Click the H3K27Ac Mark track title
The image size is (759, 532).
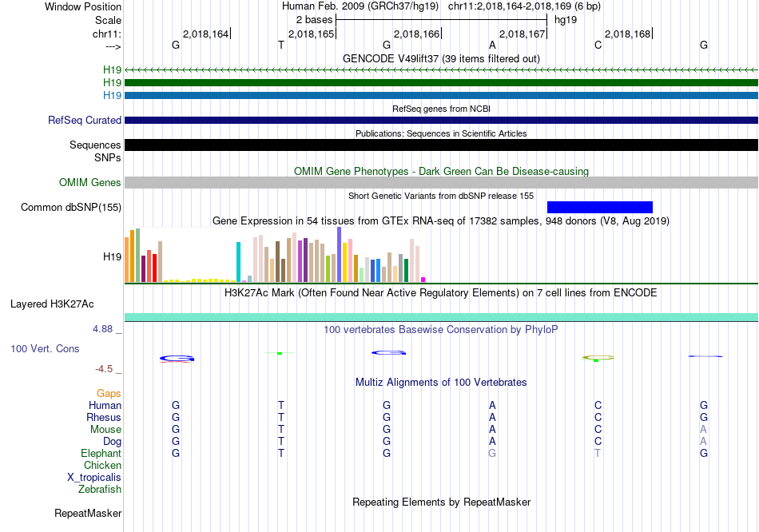coord(441,293)
